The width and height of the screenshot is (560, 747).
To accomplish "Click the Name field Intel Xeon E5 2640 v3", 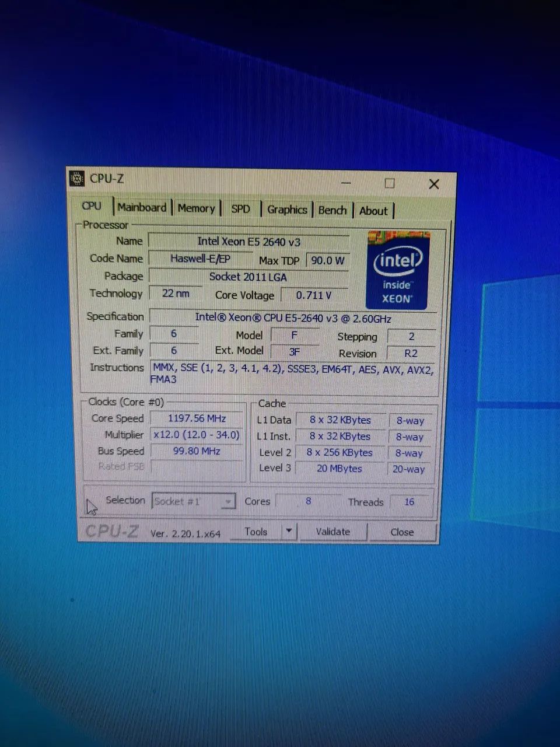I will [249, 241].
